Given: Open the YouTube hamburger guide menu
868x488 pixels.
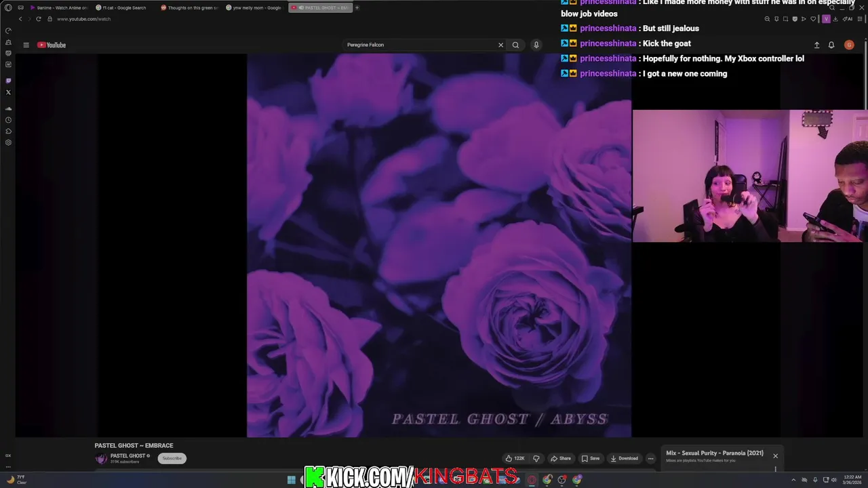Looking at the screenshot, I should (26, 45).
